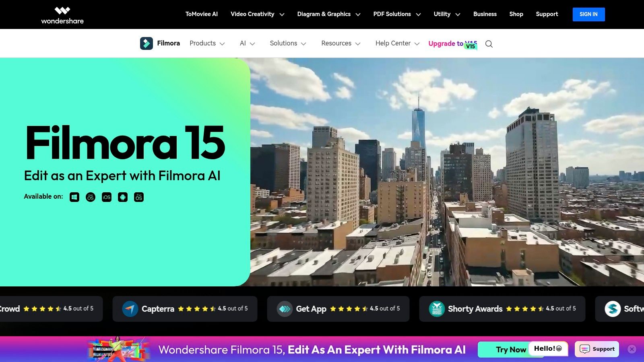Click the Windows platform icon
The width and height of the screenshot is (644, 362).
tap(74, 197)
